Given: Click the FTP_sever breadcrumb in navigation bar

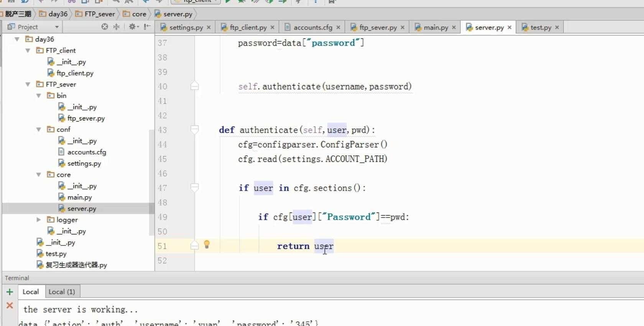Looking at the screenshot, I should click(x=95, y=14).
